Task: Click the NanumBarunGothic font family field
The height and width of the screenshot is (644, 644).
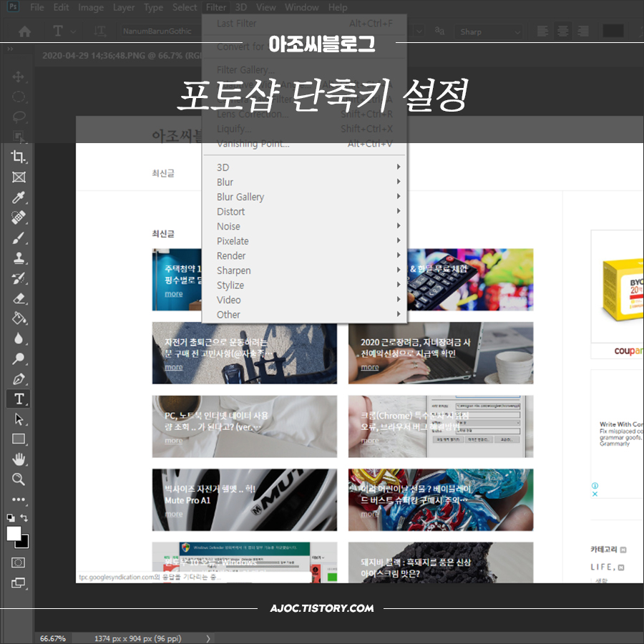Action: point(161,31)
